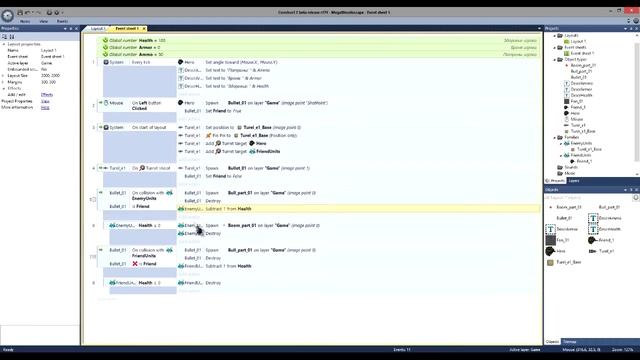Open the Construct 2 round application menu button
This screenshot has height=360, width=640.
(x=7, y=16)
